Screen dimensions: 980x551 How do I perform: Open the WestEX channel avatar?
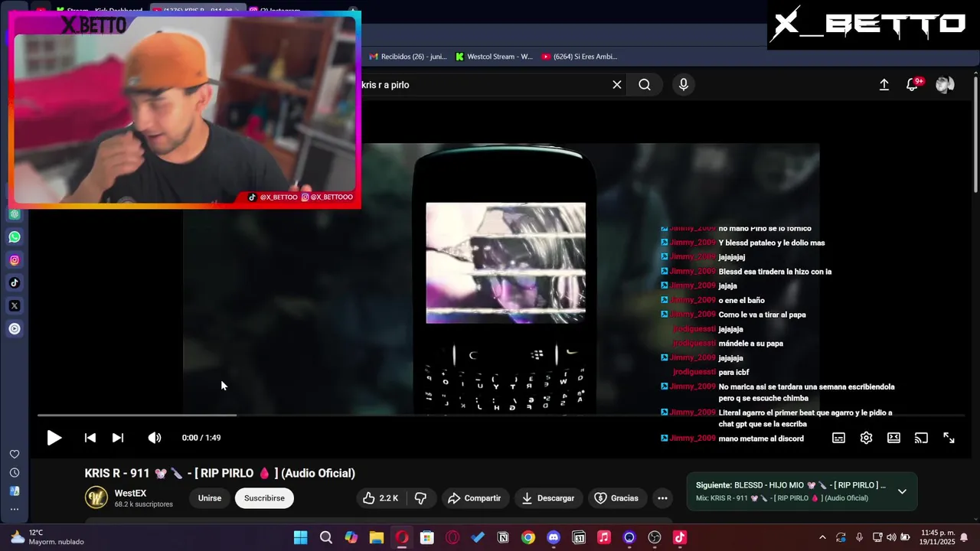[96, 498]
